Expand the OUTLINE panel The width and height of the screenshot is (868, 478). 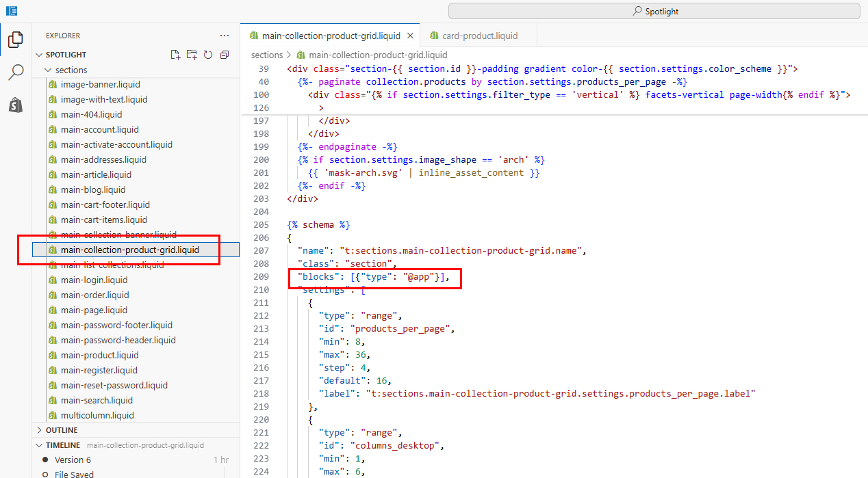click(40, 430)
